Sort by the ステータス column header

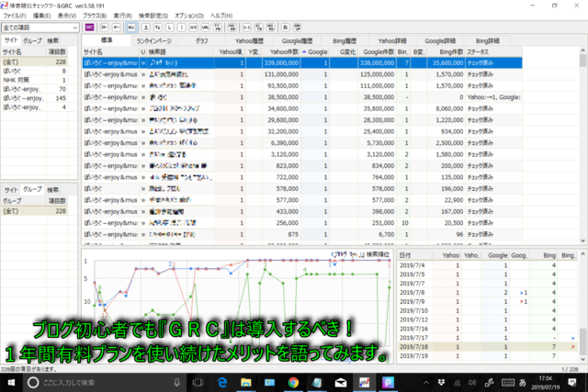coord(493,51)
